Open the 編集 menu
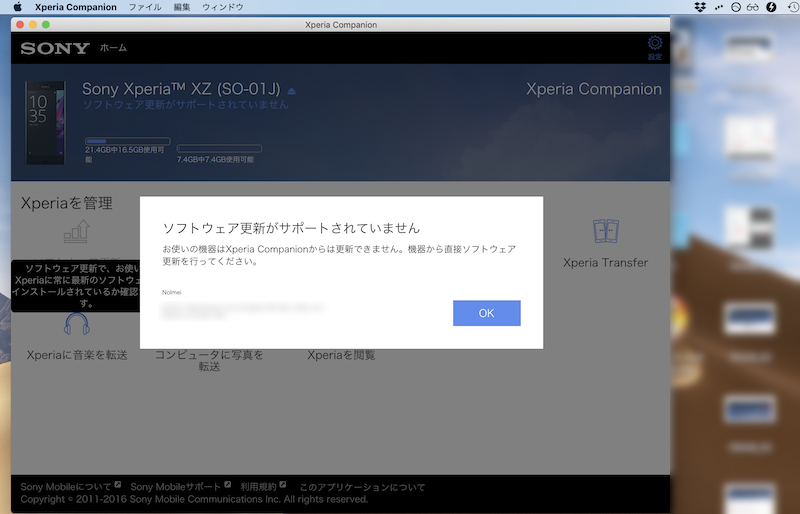 [182, 7]
